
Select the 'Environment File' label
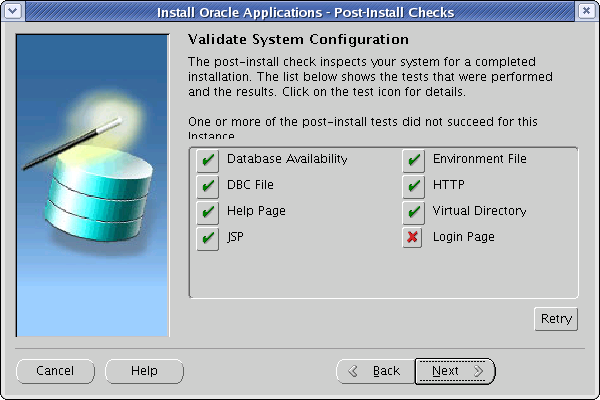(x=480, y=159)
